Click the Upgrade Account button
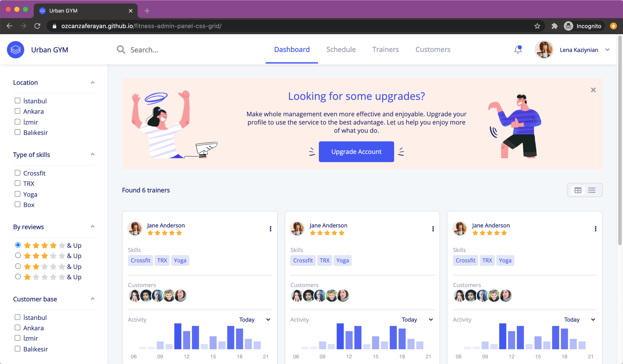The image size is (623, 364). 356,152
